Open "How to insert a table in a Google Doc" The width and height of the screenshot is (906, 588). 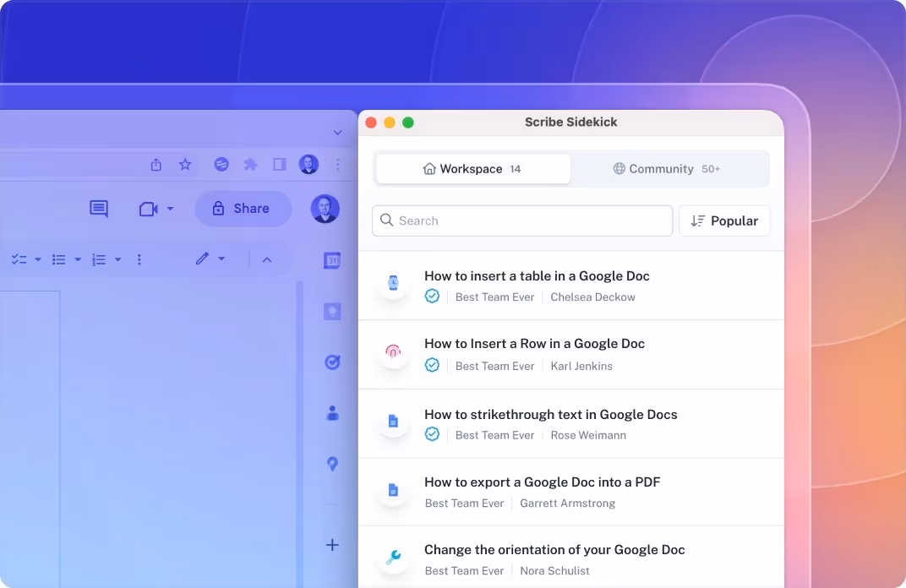coord(537,275)
